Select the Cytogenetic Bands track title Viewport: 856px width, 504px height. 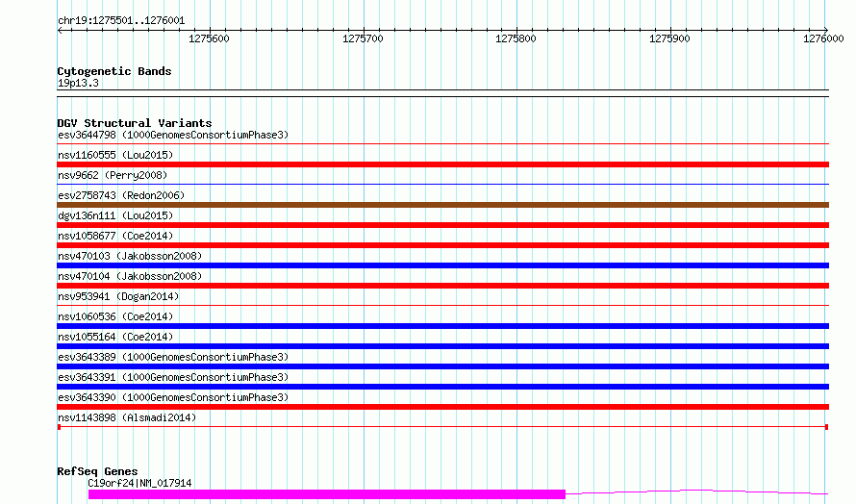[114, 71]
